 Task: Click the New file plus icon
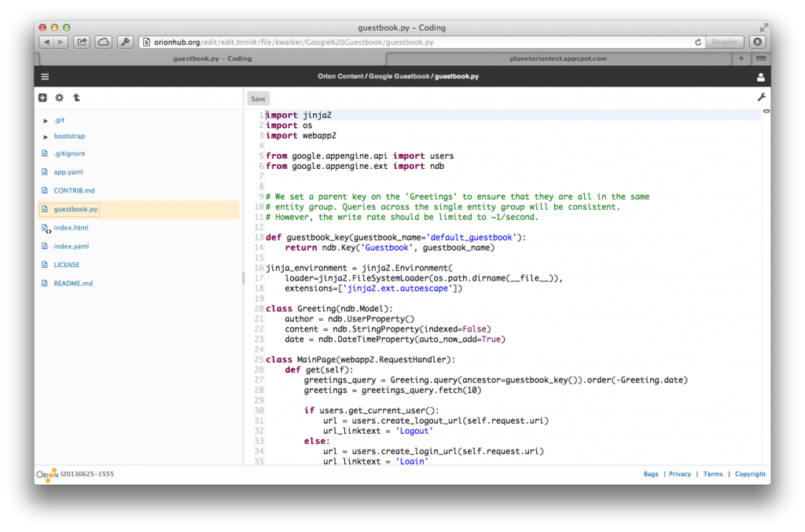[43, 98]
